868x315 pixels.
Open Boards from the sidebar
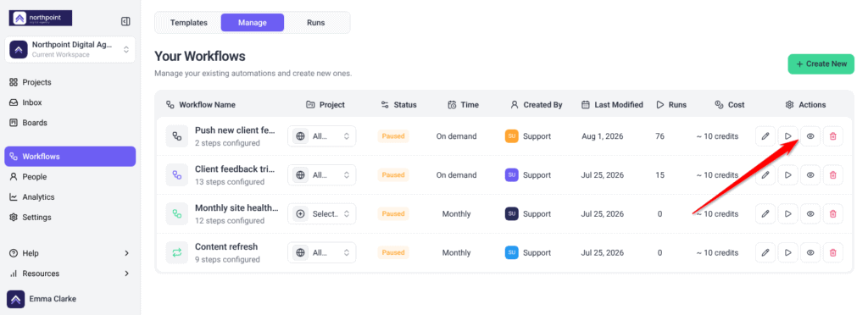tap(70, 123)
